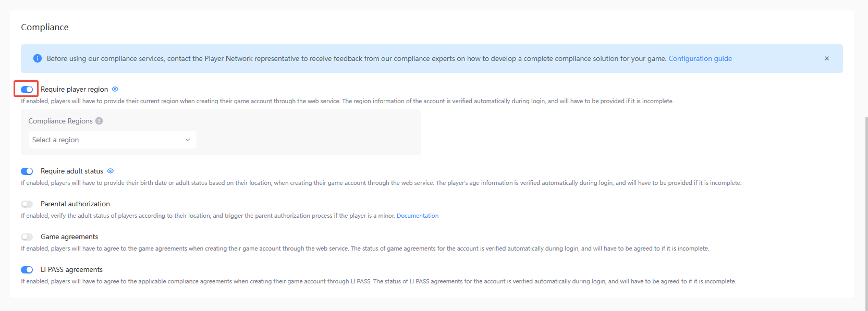The width and height of the screenshot is (868, 311).
Task: Click the Compliance section heading
Action: [x=45, y=27]
